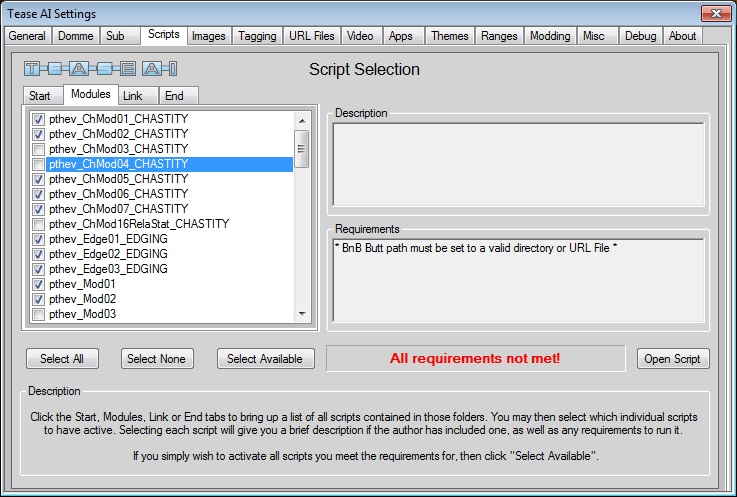
Task: Select the Modules scripts sub-tab
Action: tap(91, 94)
